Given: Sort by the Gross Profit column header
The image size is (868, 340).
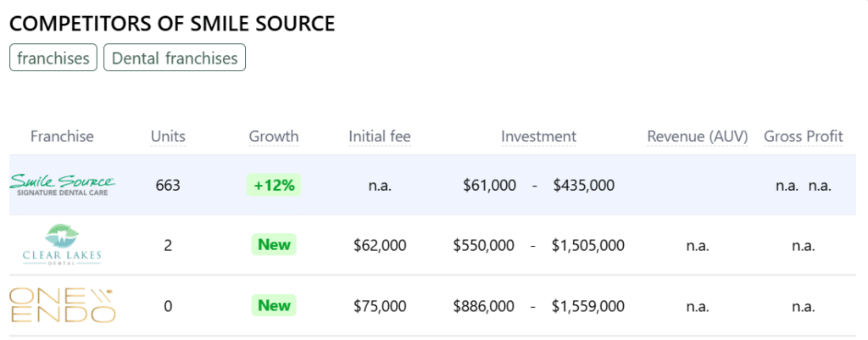Looking at the screenshot, I should [x=804, y=137].
